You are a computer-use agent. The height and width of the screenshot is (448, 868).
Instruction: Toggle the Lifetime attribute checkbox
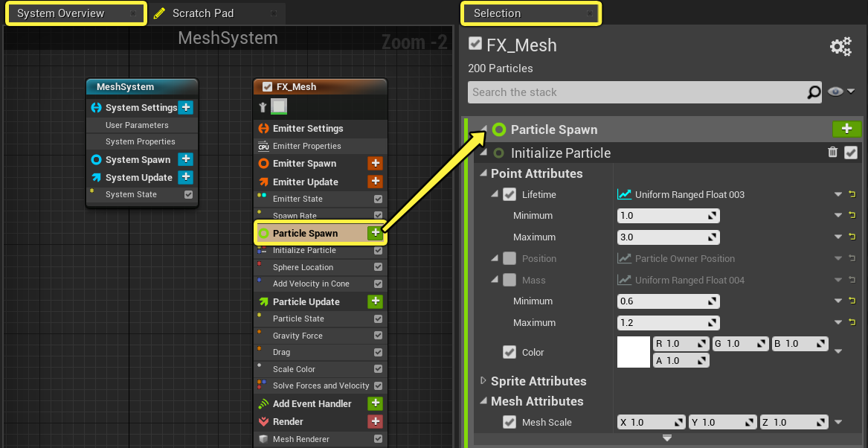click(x=509, y=194)
